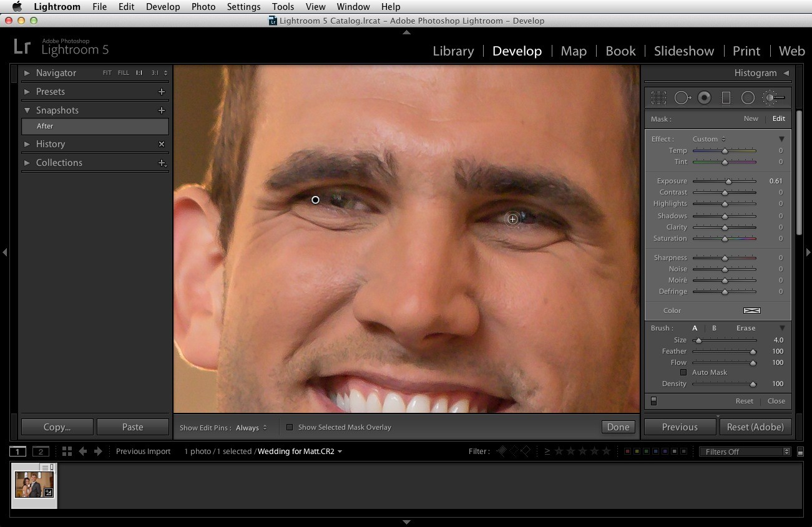Screen dimensions: 812x527
Task: Open the Effect Custom preset dropdown
Action: 709,139
